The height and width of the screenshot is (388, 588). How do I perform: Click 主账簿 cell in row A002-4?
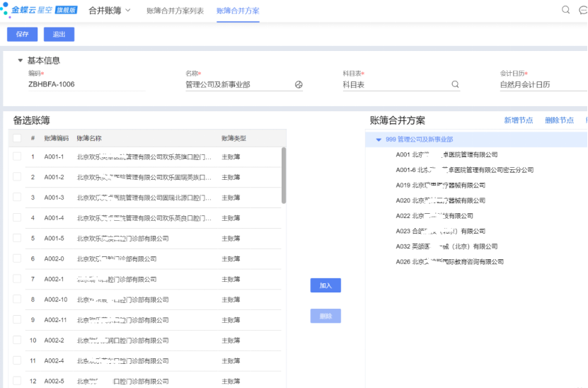[231, 361]
